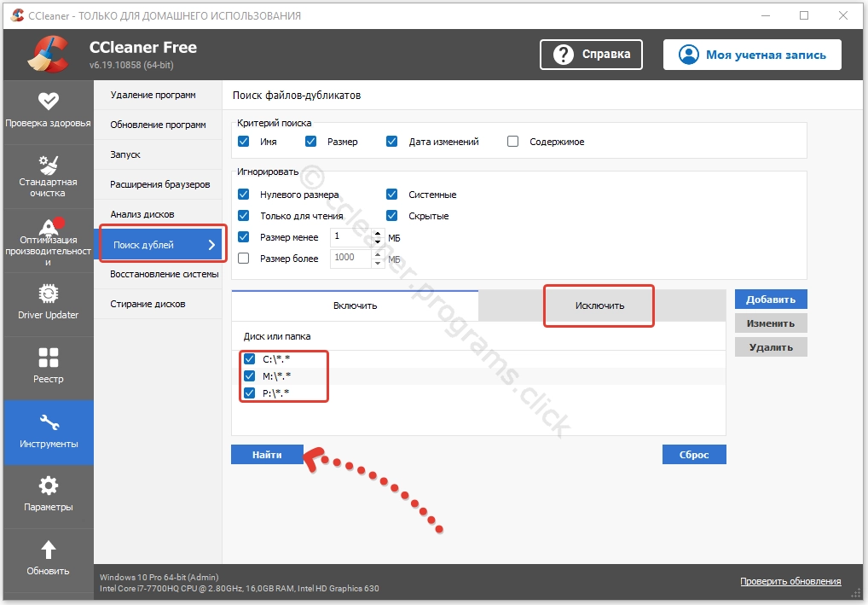
Task: Expand the Поиск дублей chevron arrow
Action: click(x=211, y=245)
